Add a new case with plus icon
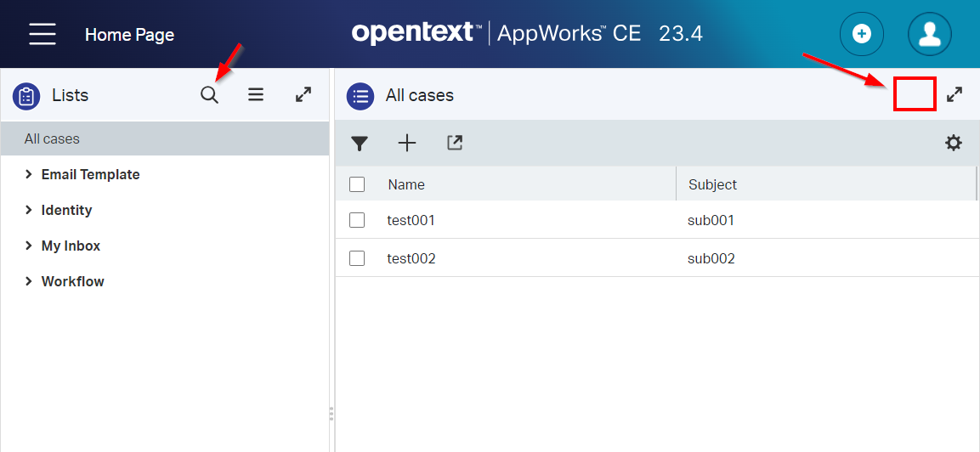Screen dimensions: 980x452 coord(407,144)
